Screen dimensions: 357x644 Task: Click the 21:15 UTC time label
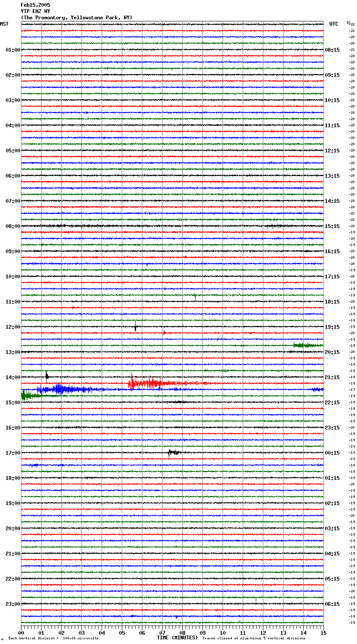click(332, 377)
